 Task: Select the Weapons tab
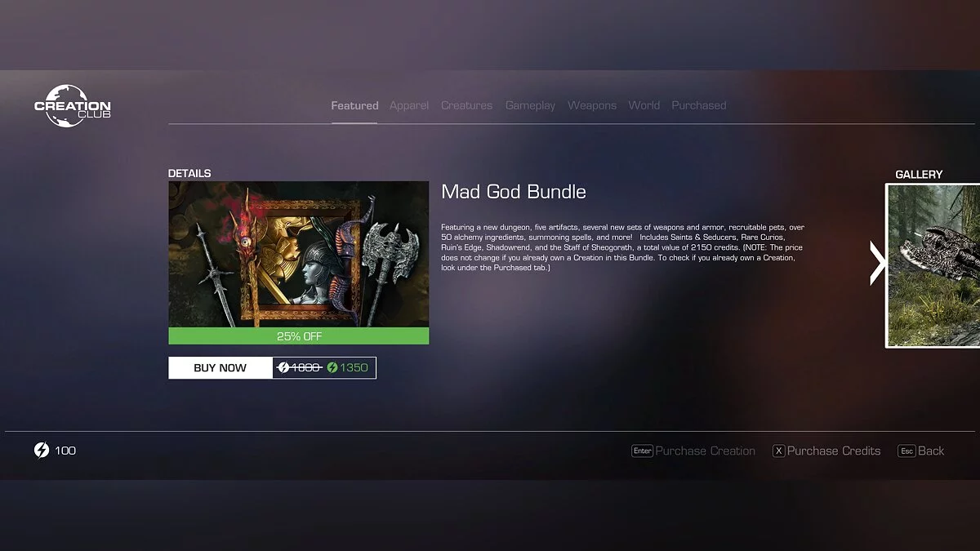[592, 105]
